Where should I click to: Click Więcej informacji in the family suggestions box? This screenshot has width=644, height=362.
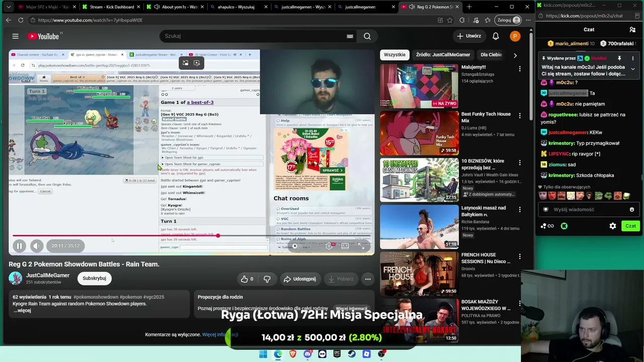(352, 309)
